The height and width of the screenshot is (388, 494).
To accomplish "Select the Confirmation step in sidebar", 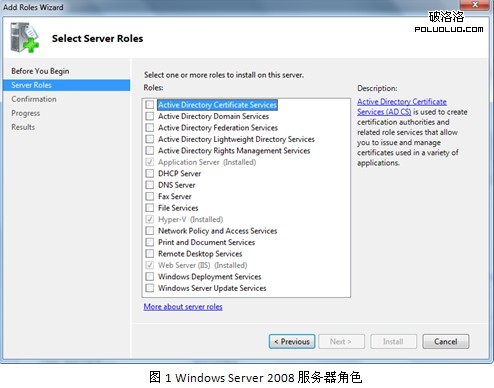I will tap(34, 99).
